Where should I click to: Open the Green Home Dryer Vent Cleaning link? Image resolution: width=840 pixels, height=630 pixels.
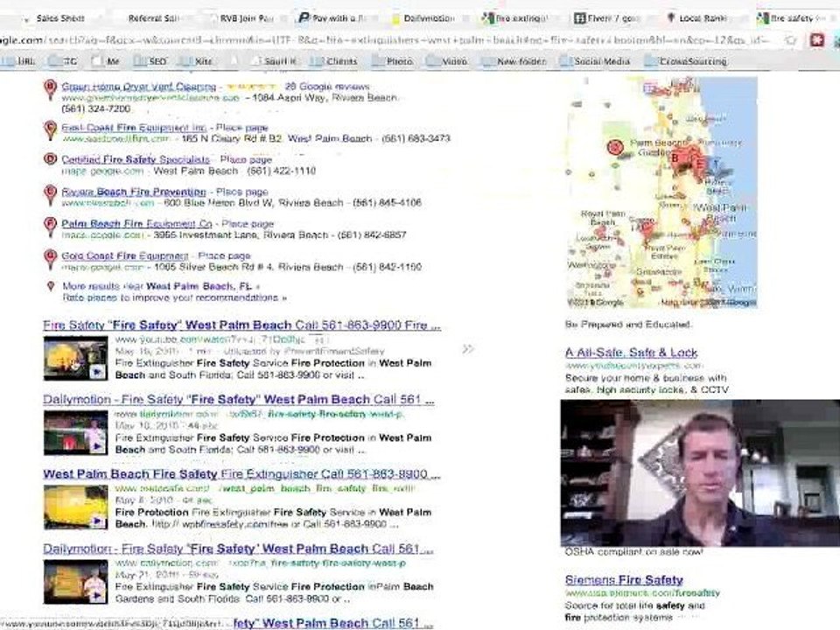click(139, 87)
